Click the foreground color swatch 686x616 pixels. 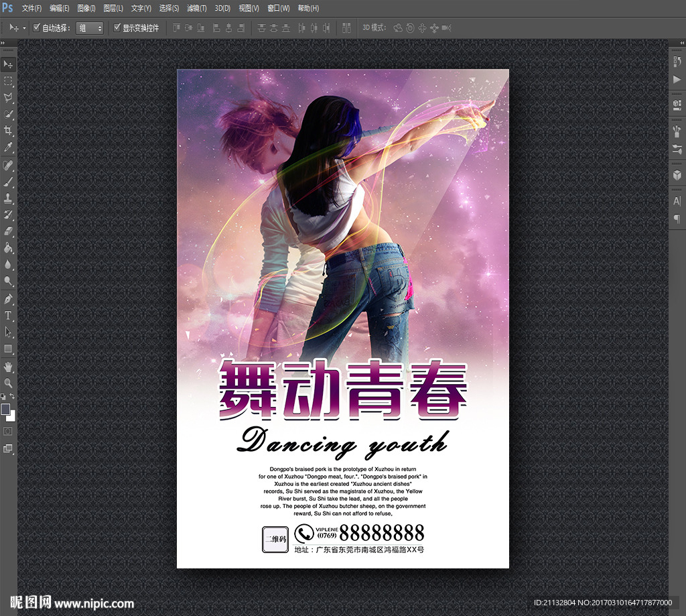click(x=5, y=409)
